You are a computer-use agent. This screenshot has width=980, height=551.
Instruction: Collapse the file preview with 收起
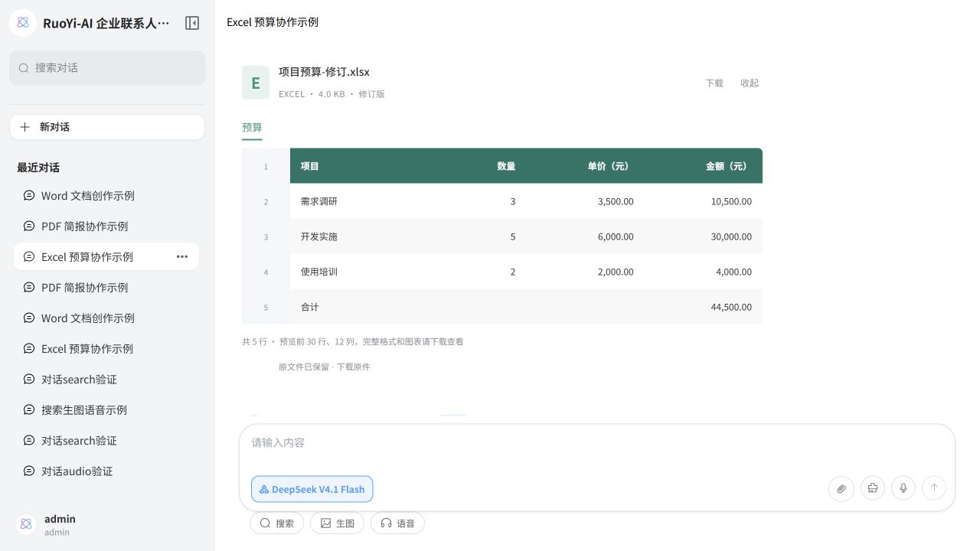click(x=750, y=83)
